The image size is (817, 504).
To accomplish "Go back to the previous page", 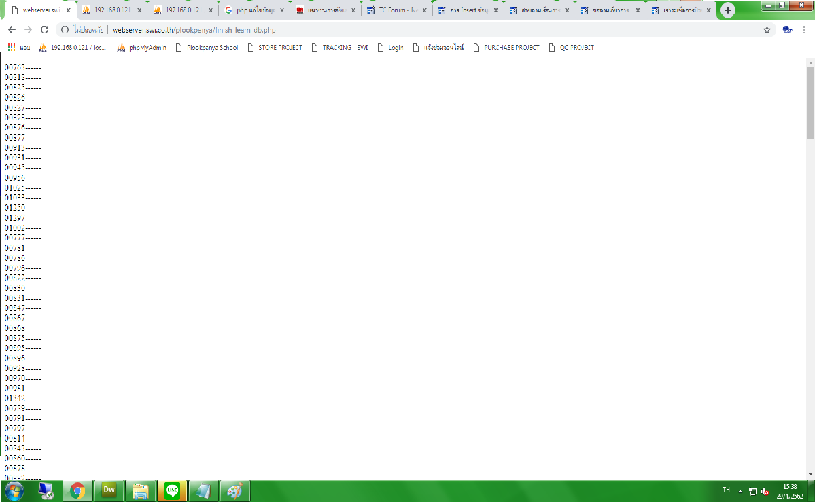I will pos(12,30).
